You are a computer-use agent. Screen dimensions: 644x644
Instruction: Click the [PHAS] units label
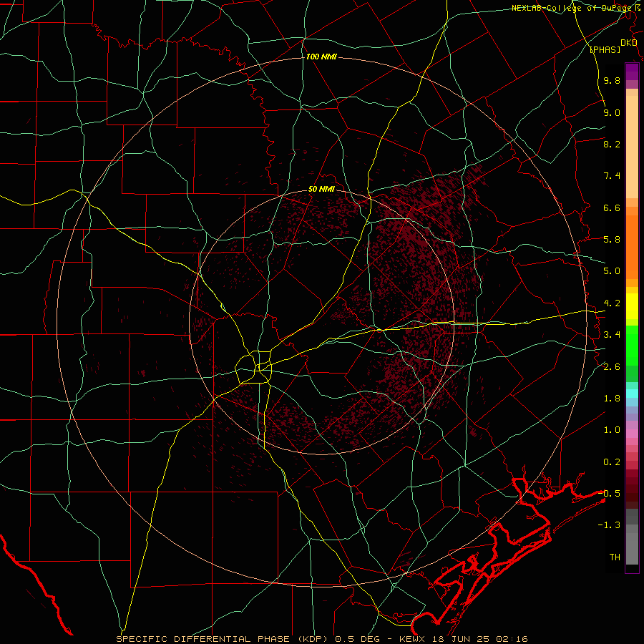[605, 50]
